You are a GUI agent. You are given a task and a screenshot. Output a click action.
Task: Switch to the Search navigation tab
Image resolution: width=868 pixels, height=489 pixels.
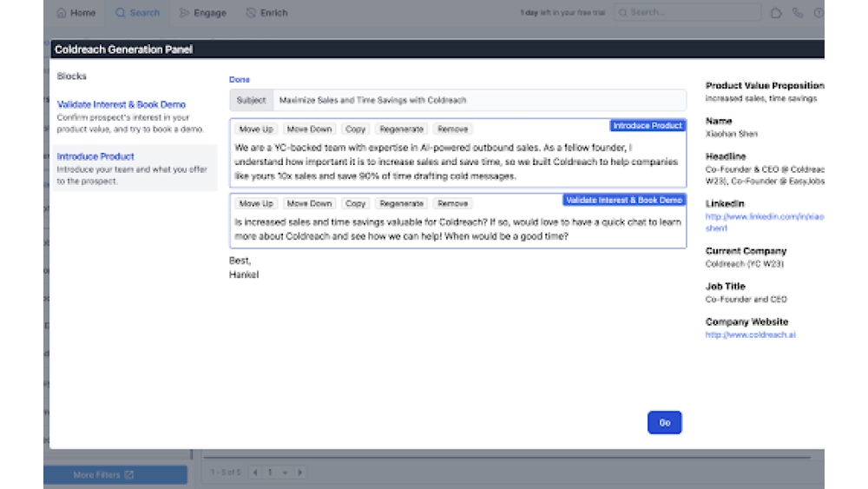point(137,13)
